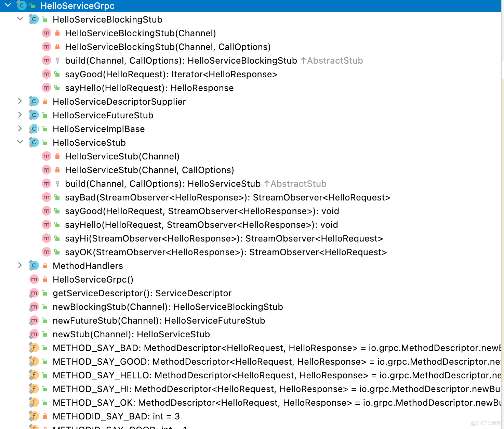
Task: Click method icon for HelloServiceBlockingStub(Channel, CallOptions)
Action: click(x=46, y=47)
